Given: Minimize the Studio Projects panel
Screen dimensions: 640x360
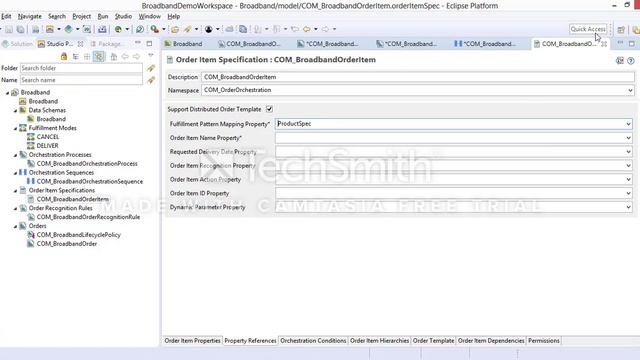Looking at the screenshot, I should point(138,43).
